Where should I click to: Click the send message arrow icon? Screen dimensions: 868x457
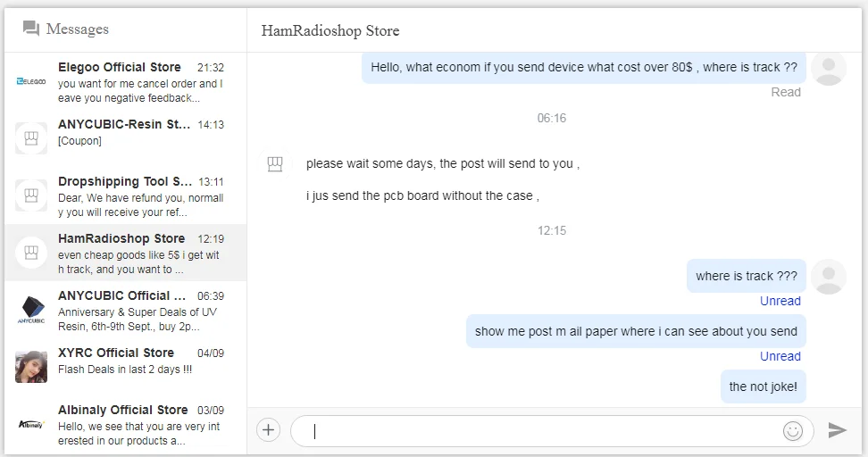[837, 430]
